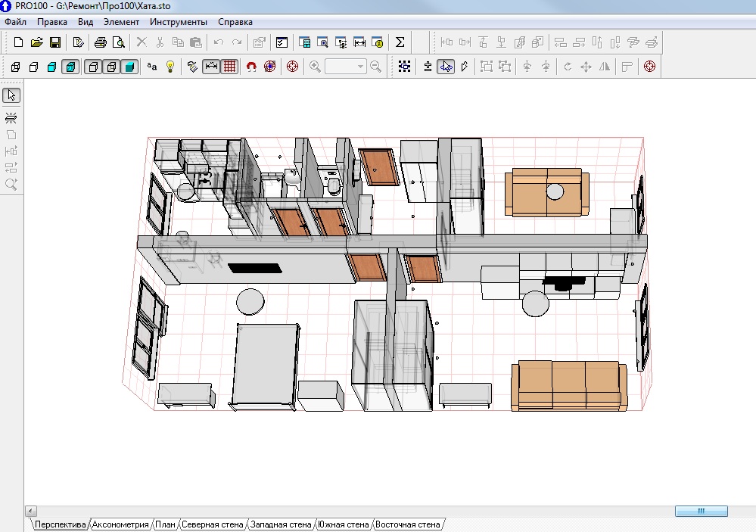The width and height of the screenshot is (756, 532).
Task: Open a file using the folder icon
Action: tap(36, 42)
